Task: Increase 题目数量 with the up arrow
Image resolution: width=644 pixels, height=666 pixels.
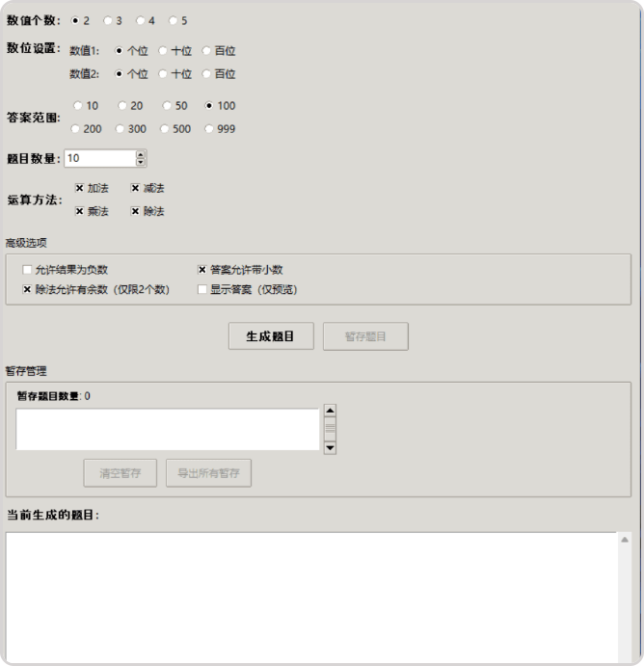Action: (141, 154)
